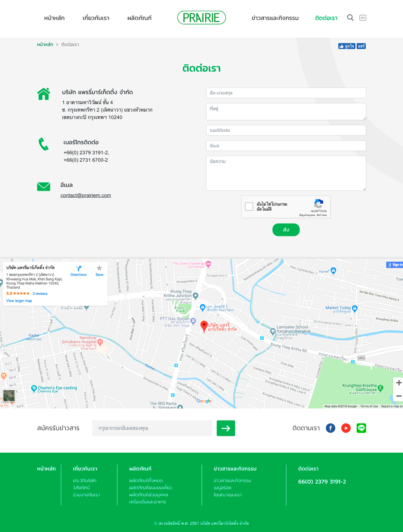This screenshot has height=532, width=403.
Task: Click the green envelope email icon
Action: click(44, 187)
